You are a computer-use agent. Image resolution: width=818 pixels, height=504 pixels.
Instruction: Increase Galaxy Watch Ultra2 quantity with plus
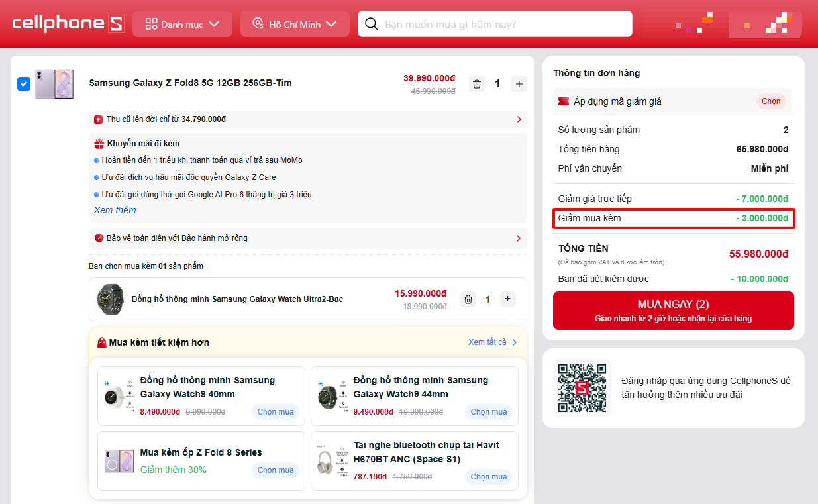508,299
